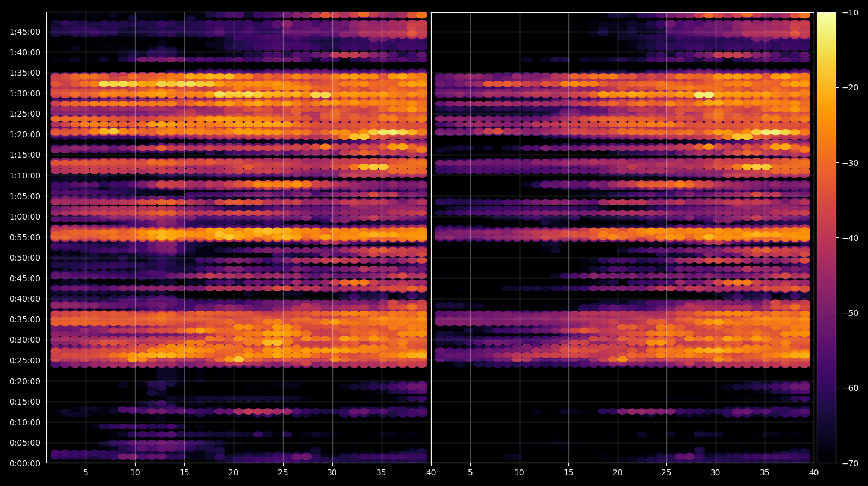The image size is (868, 486).
Task: Select the 0:05:00 time tick label
Action: [x=25, y=443]
